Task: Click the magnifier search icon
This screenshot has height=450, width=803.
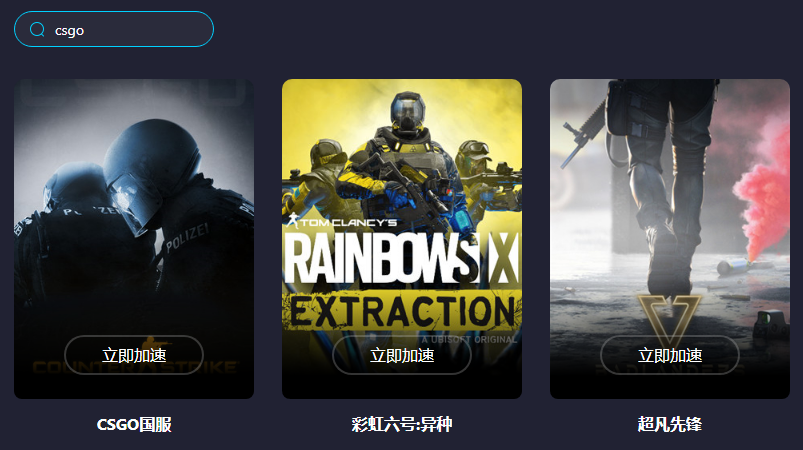Action: [37, 30]
